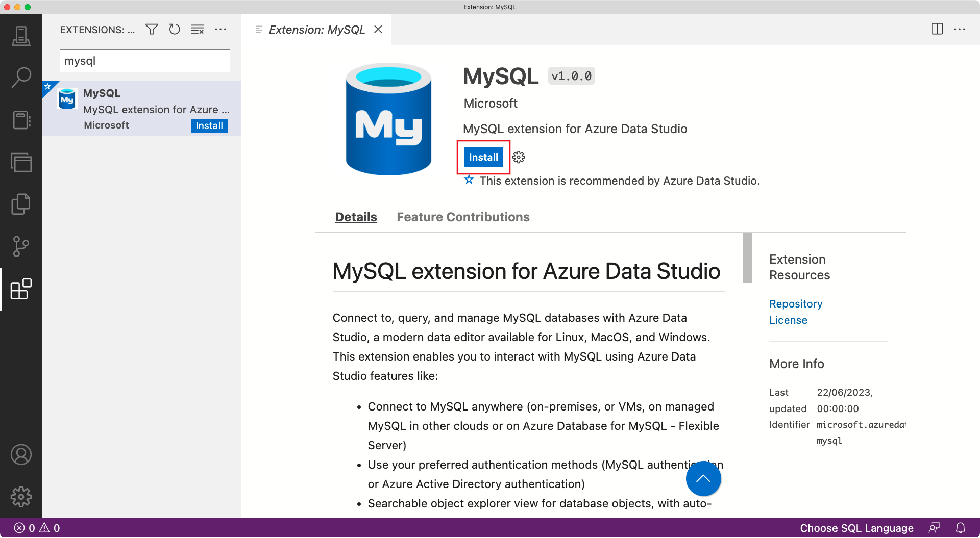This screenshot has width=980, height=538.
Task: Open the extensions panel More Actions menu
Action: point(220,29)
